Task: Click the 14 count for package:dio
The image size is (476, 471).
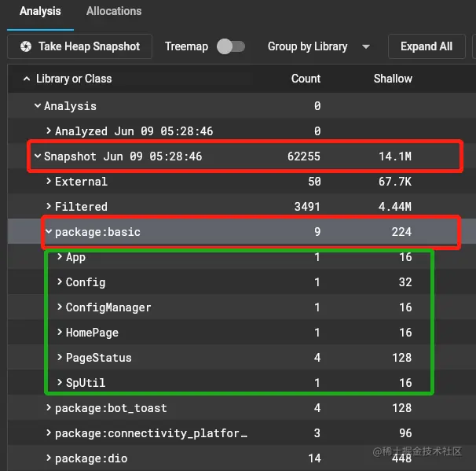Action: click(314, 458)
